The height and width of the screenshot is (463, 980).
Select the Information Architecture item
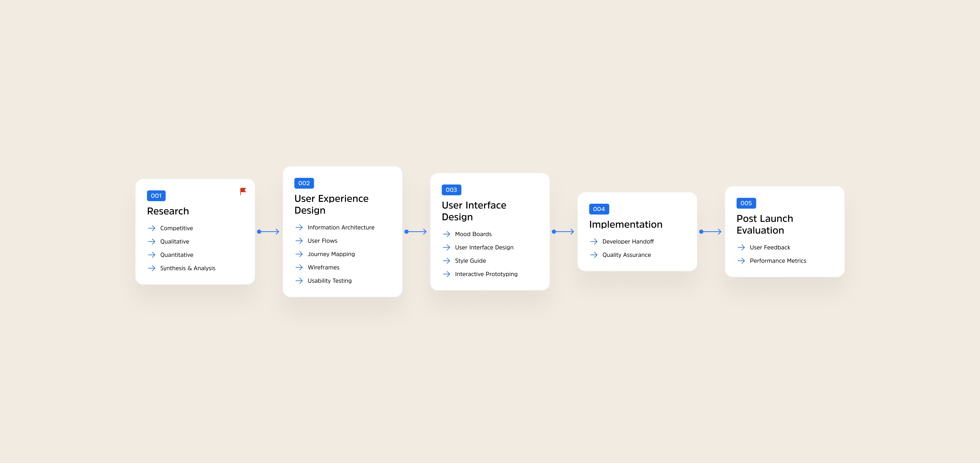click(341, 227)
